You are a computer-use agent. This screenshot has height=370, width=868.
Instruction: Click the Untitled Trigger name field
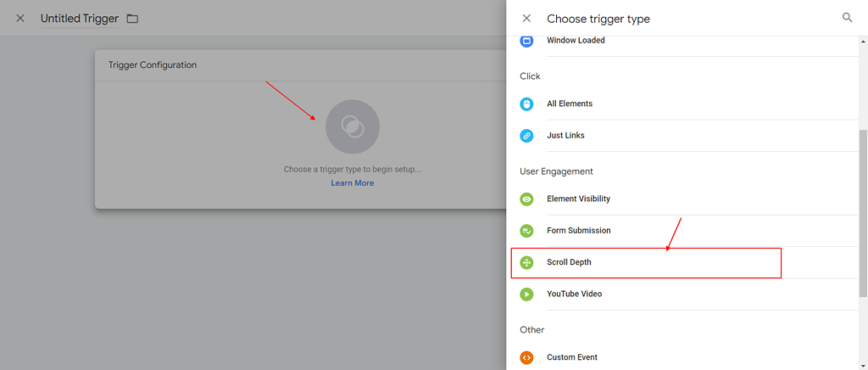point(79,19)
